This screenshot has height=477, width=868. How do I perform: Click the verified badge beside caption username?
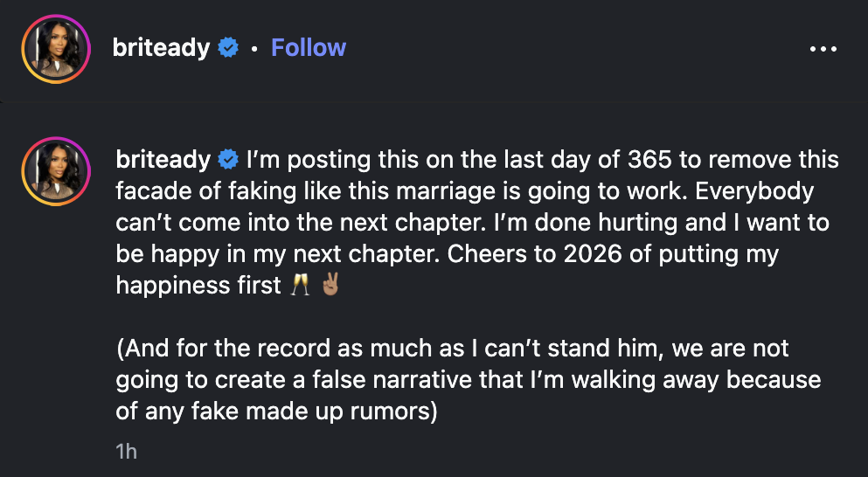pyautogui.click(x=228, y=159)
